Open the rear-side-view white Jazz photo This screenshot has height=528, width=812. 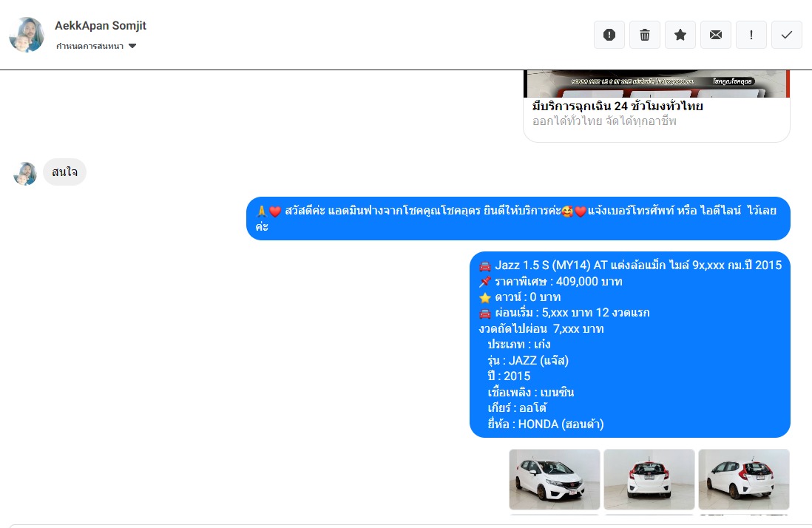pyautogui.click(x=744, y=479)
